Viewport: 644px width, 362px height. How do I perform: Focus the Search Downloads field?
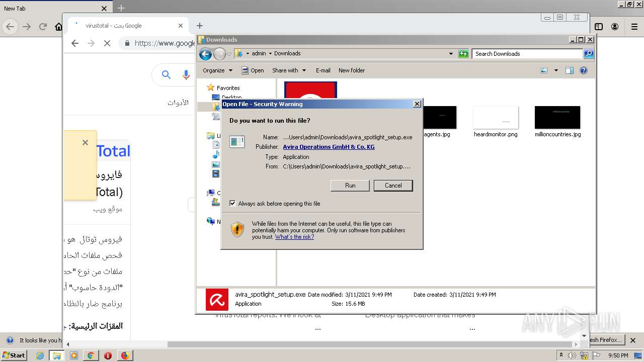click(x=527, y=54)
